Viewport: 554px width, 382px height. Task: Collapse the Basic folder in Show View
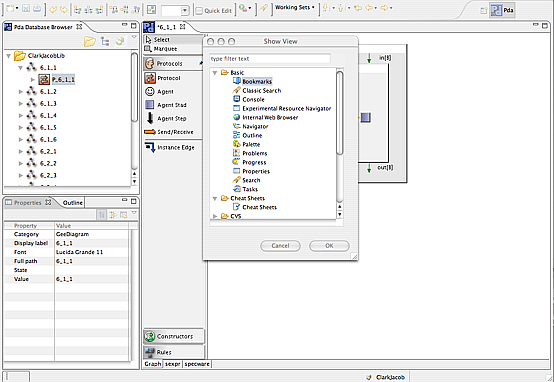click(215, 72)
